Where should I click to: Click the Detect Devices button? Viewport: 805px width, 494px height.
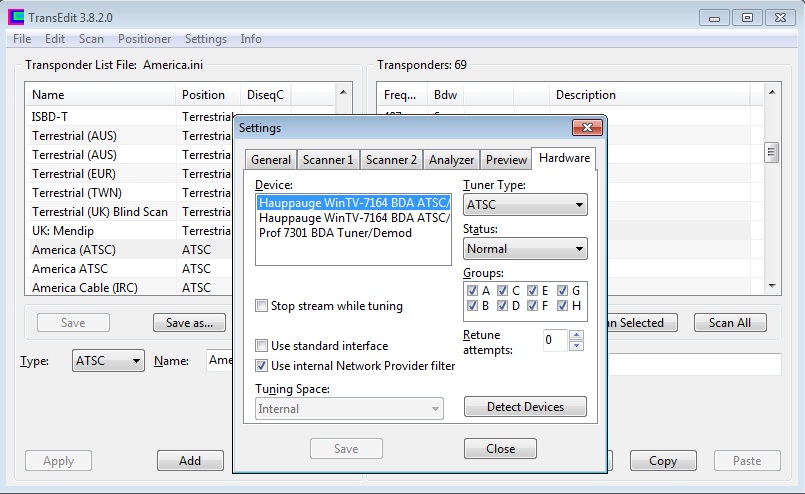tap(525, 407)
